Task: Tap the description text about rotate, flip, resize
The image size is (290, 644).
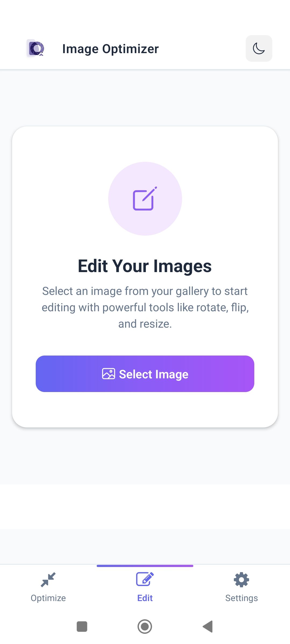Action: point(145,307)
